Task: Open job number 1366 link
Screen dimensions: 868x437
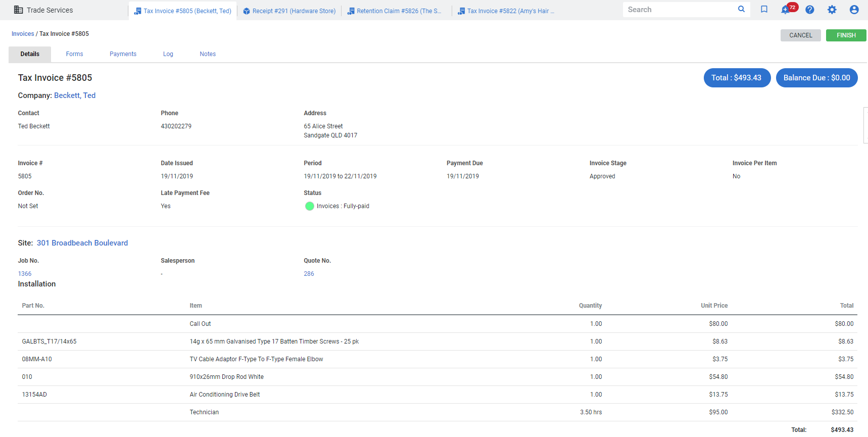Action: coord(25,274)
